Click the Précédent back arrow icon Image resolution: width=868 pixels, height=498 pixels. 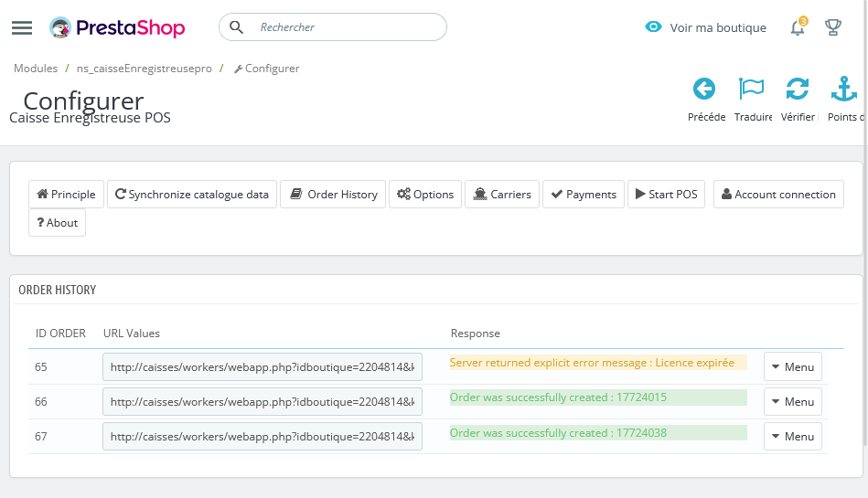point(704,89)
